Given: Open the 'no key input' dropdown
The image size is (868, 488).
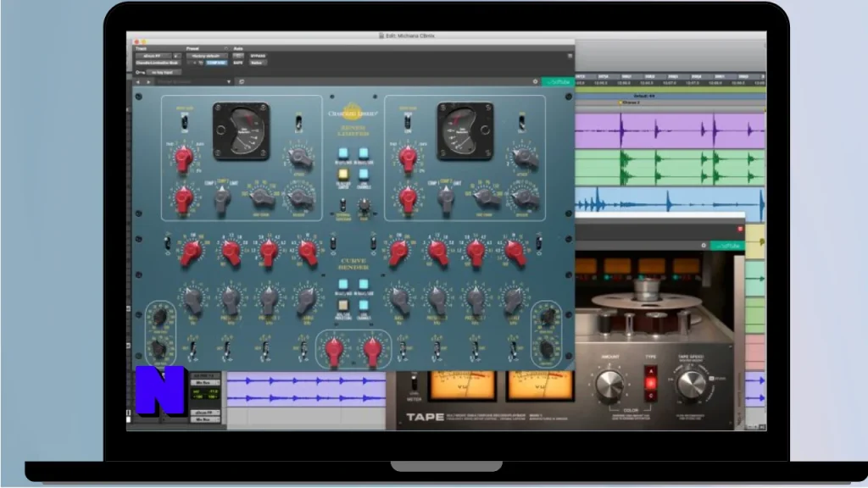Looking at the screenshot, I should click(164, 73).
